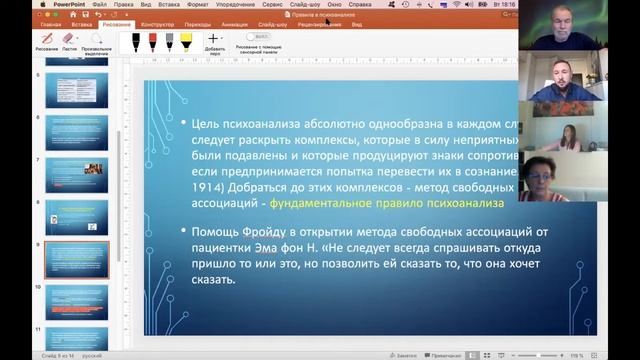Select the Eraser (Ластик) tool
The width and height of the screenshot is (640, 360).
68,42
